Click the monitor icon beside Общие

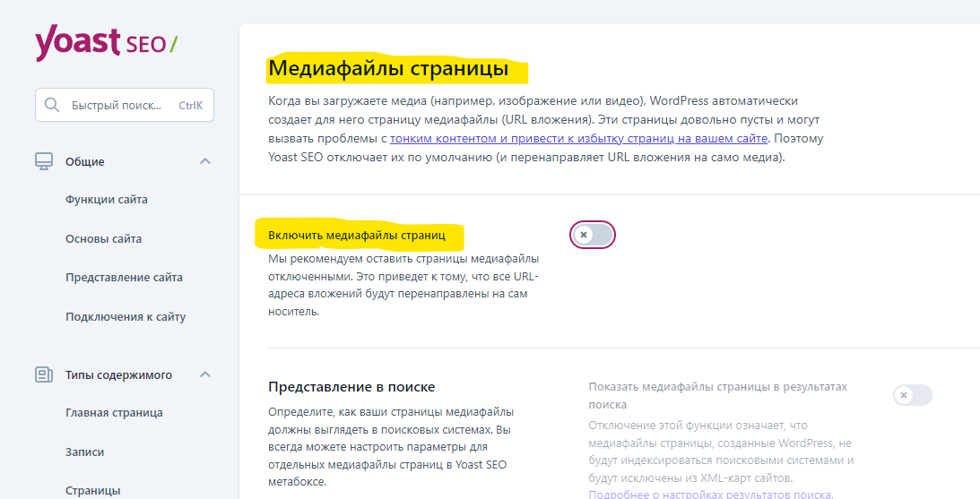pos(44,161)
